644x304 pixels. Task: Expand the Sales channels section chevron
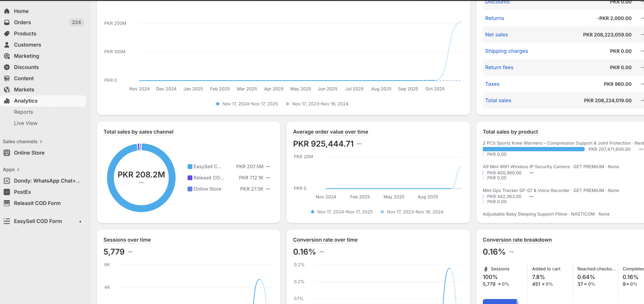[x=41, y=142]
